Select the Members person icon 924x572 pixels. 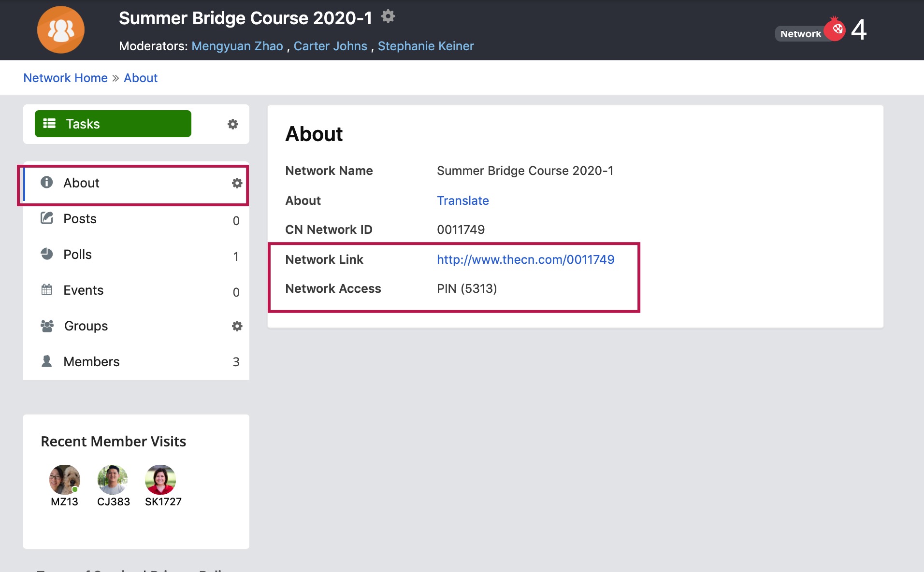click(46, 361)
